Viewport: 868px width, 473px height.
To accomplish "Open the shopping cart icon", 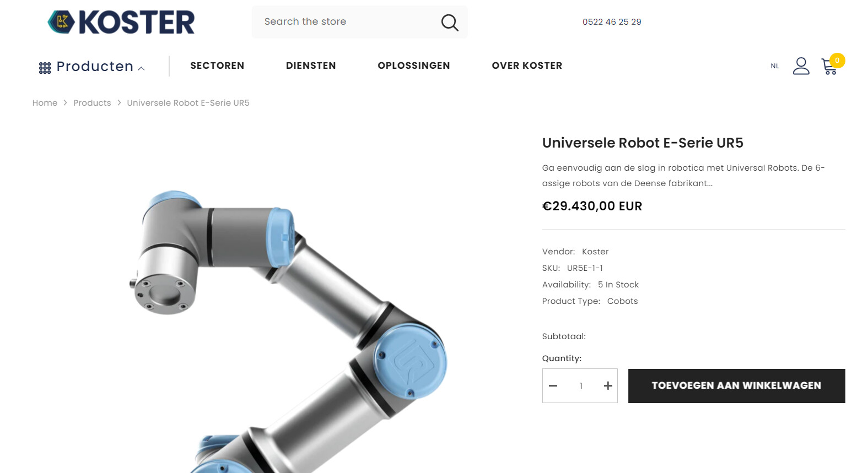I will pos(829,67).
